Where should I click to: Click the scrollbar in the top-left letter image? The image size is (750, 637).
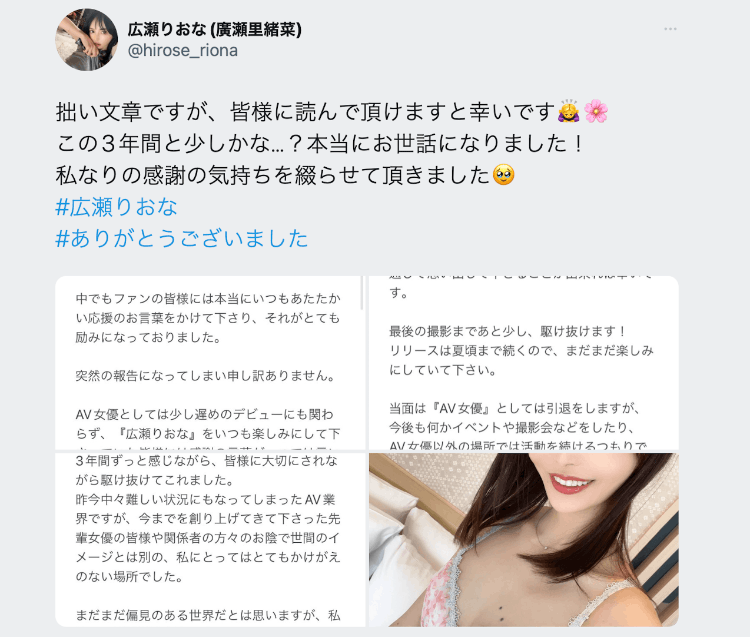click(362, 293)
